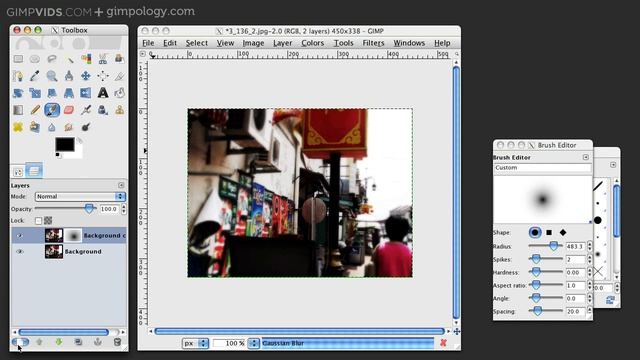Viewport: 640px width, 360px height.
Task: Select the Rectangle Select tool
Action: pos(18,59)
